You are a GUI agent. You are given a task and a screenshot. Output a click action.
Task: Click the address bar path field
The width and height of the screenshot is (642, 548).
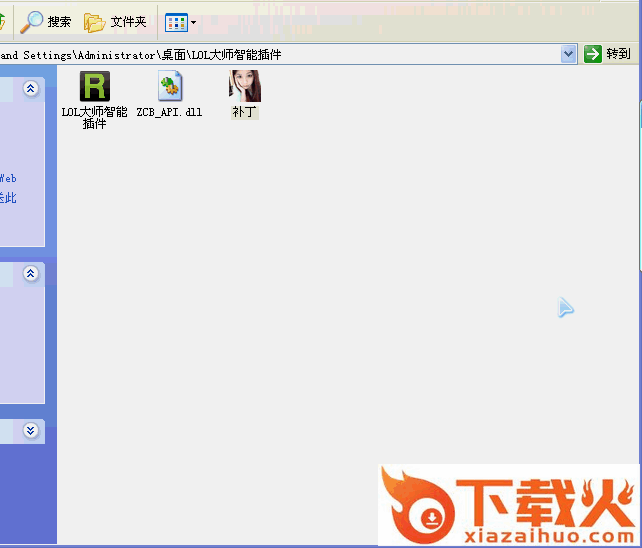[279, 54]
